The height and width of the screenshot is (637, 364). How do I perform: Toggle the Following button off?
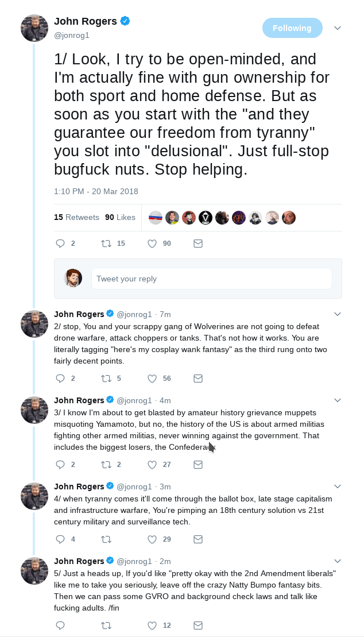pyautogui.click(x=292, y=28)
